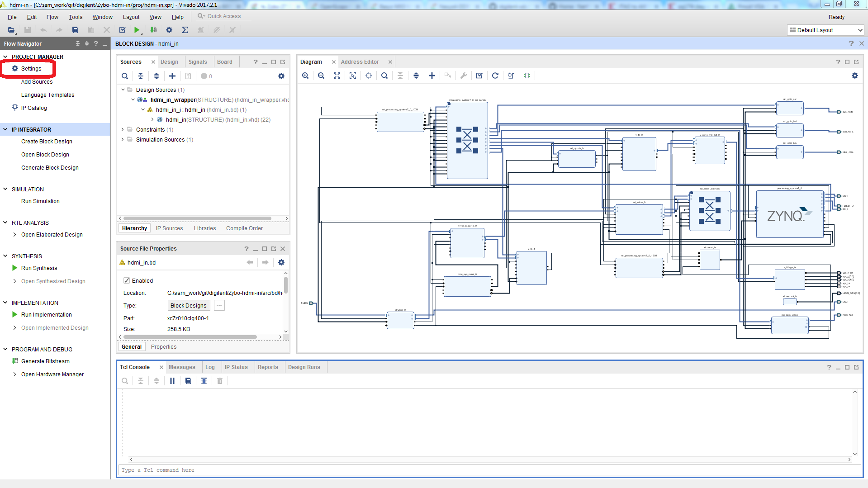Expand Open Elaborated Design

[15, 234]
